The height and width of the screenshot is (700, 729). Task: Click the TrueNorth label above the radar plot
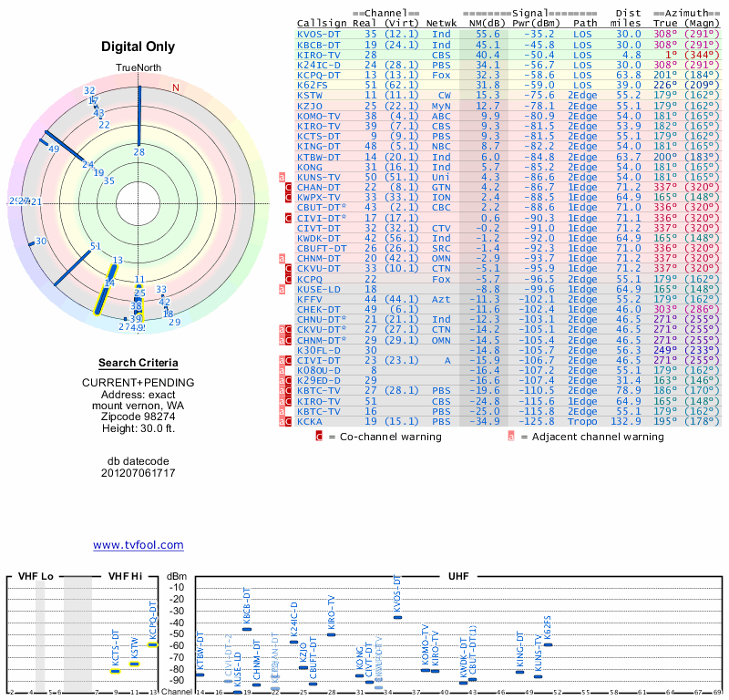pos(138,69)
